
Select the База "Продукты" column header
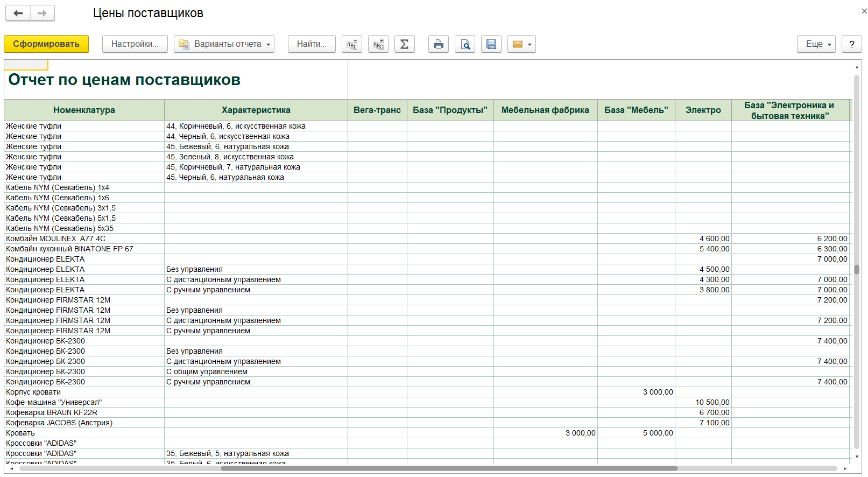(450, 110)
